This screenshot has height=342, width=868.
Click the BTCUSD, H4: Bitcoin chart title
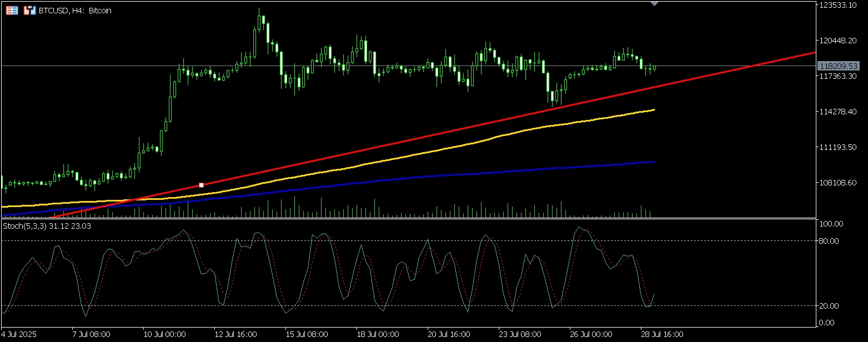click(x=74, y=11)
